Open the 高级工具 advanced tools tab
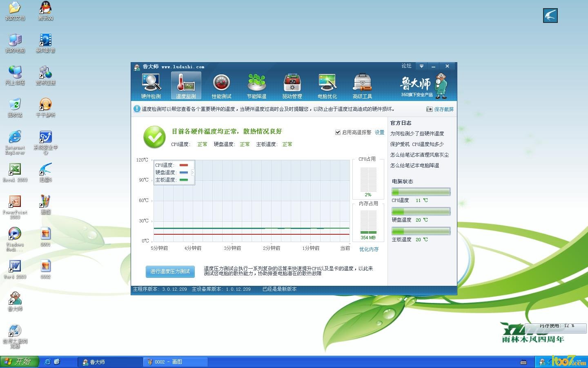Viewport: 588px width, 368px height. 362,86
